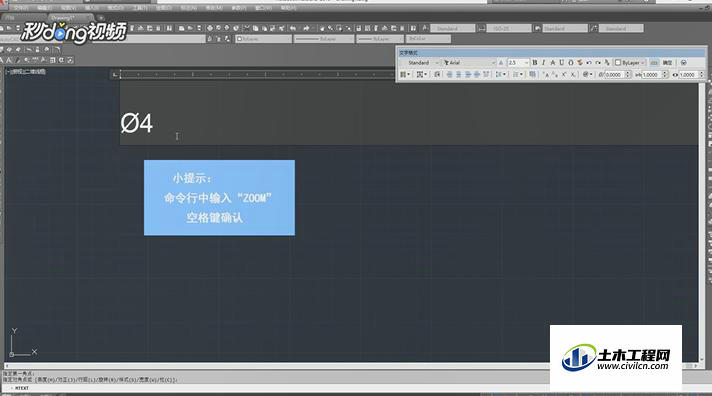Toggle underline text formatting

click(x=561, y=63)
